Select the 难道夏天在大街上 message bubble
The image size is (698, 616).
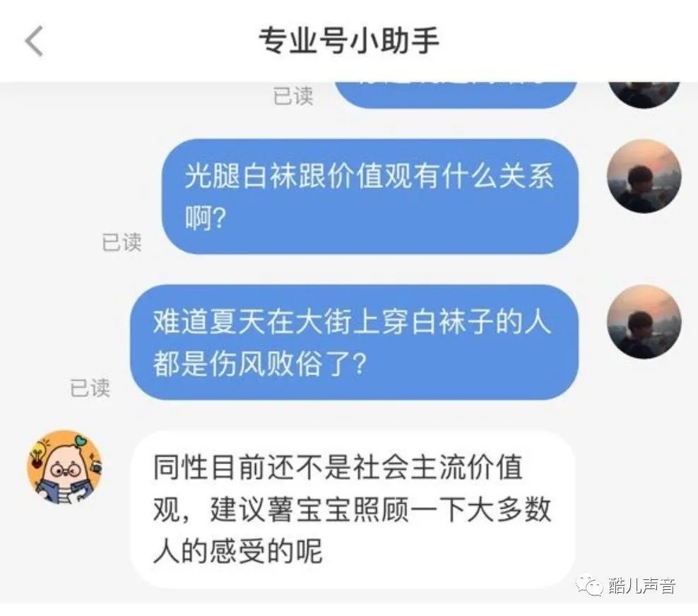pos(355,342)
